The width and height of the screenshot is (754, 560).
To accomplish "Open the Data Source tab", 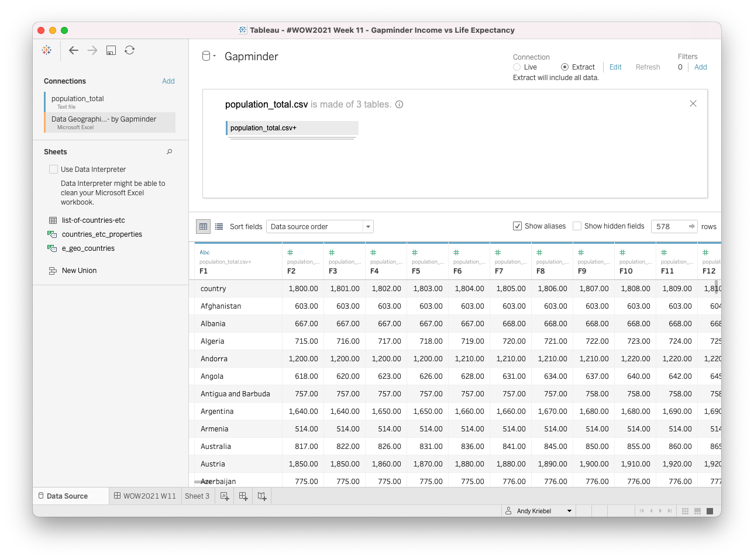I will [x=70, y=496].
